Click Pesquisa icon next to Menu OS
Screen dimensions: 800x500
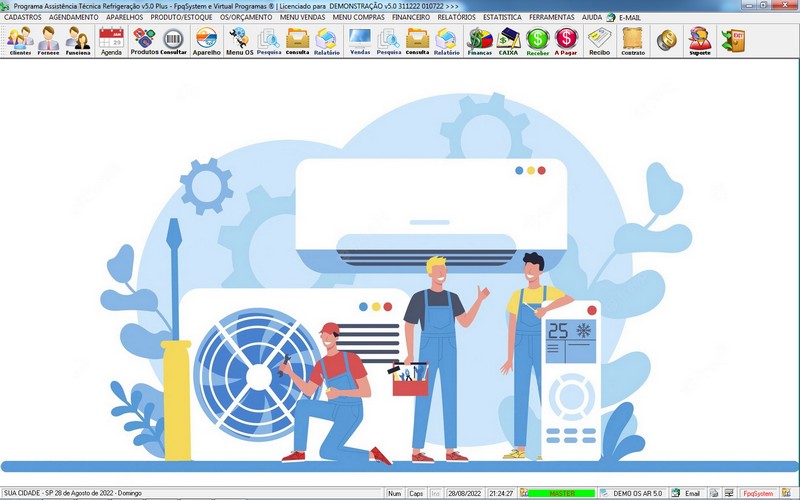pyautogui.click(x=269, y=41)
